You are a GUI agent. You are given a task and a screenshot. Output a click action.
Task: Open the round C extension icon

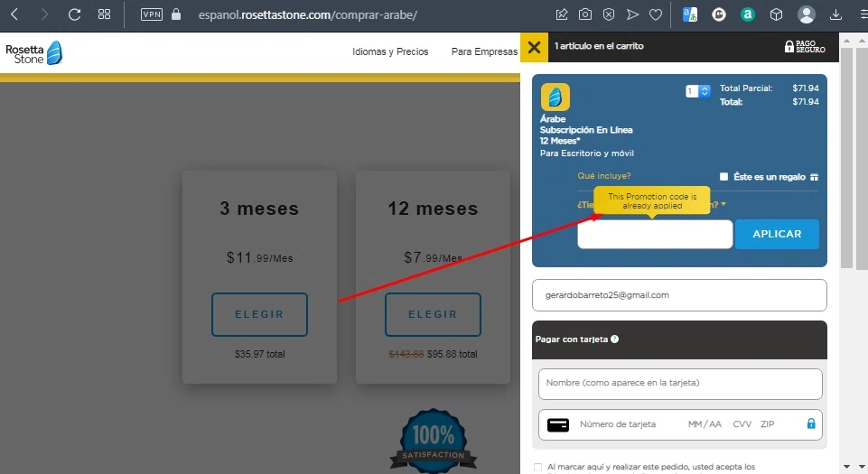[719, 15]
